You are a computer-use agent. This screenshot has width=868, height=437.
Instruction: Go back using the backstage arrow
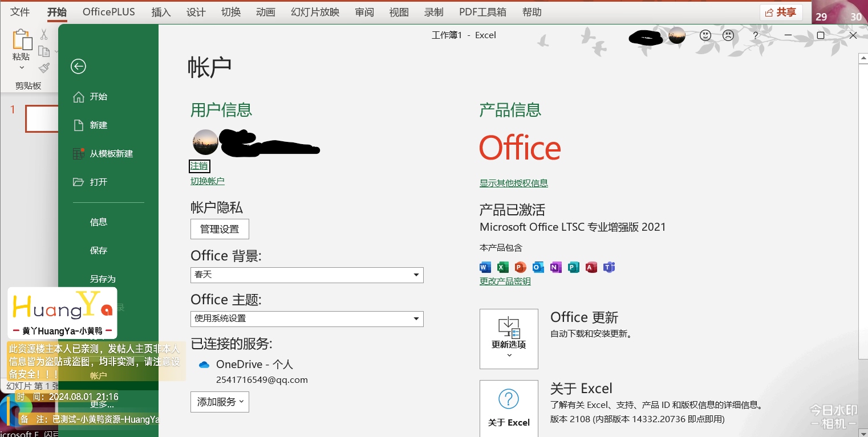click(78, 67)
